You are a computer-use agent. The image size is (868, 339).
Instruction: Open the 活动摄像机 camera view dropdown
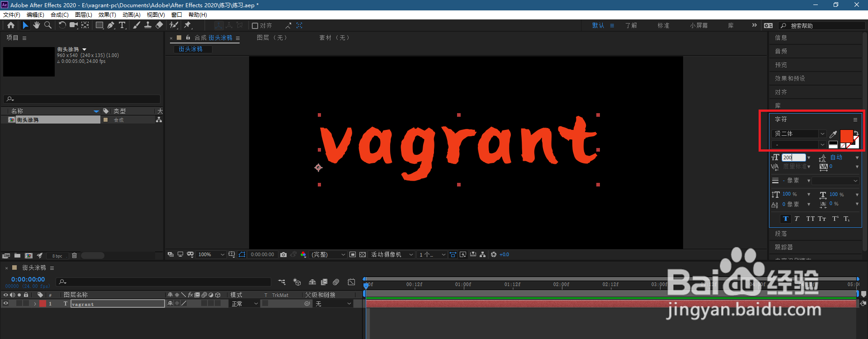392,255
